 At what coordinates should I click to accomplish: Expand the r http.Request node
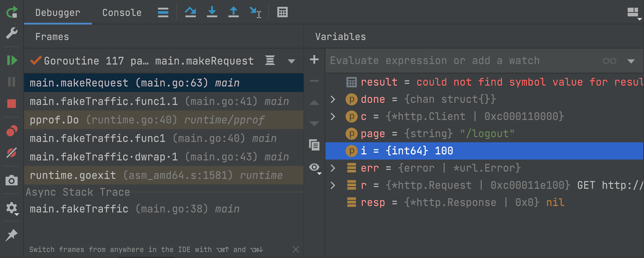333,185
